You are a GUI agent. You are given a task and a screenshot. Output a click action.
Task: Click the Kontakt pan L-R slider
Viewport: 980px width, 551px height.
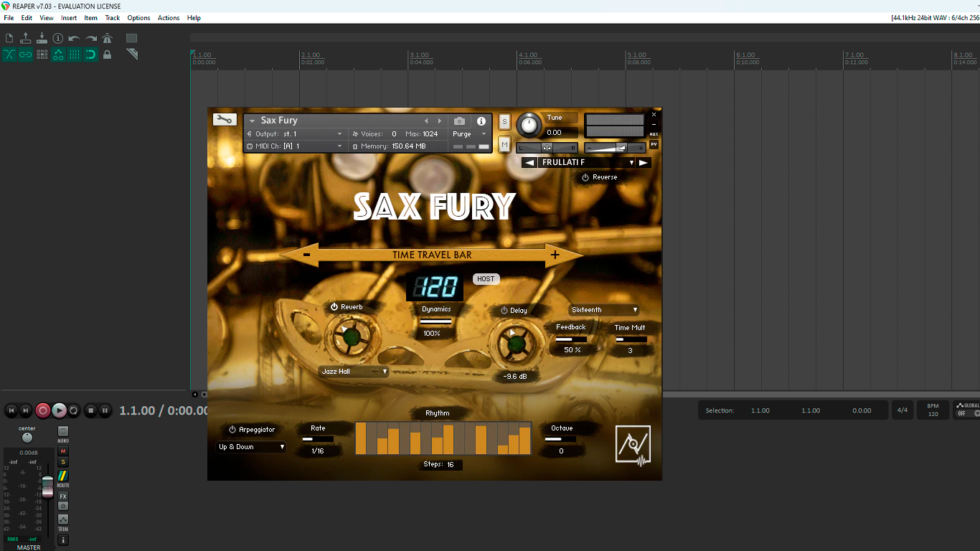click(547, 148)
